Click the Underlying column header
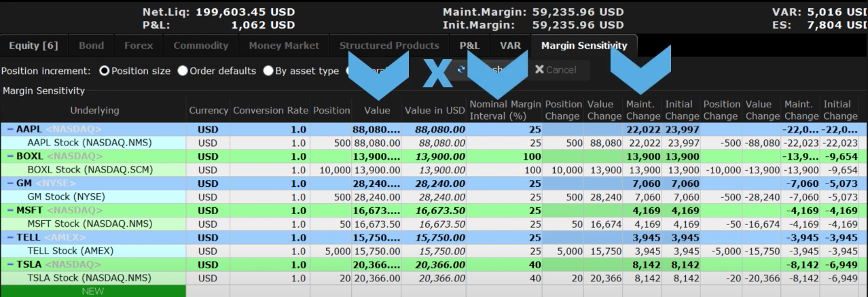This screenshot has height=297, width=868. 93,110
